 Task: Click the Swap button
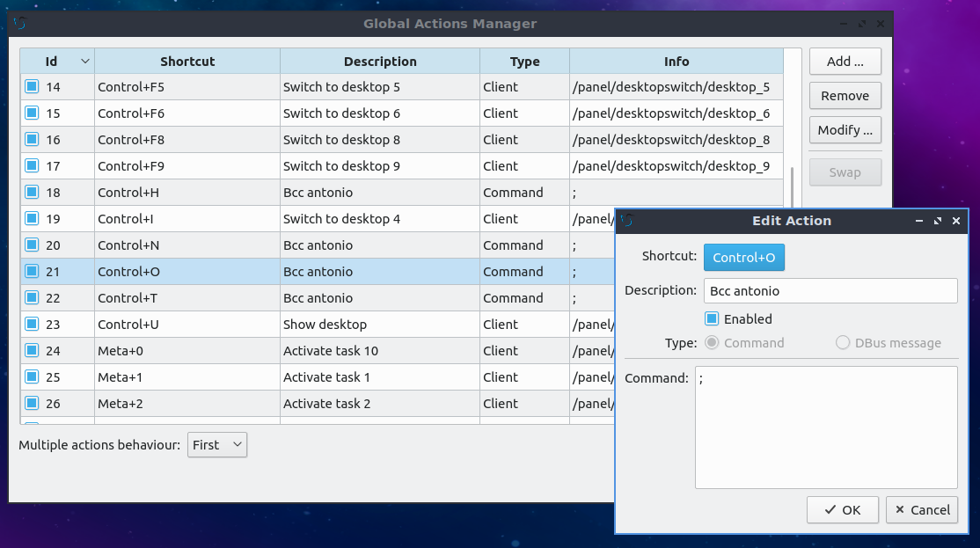[x=845, y=172]
